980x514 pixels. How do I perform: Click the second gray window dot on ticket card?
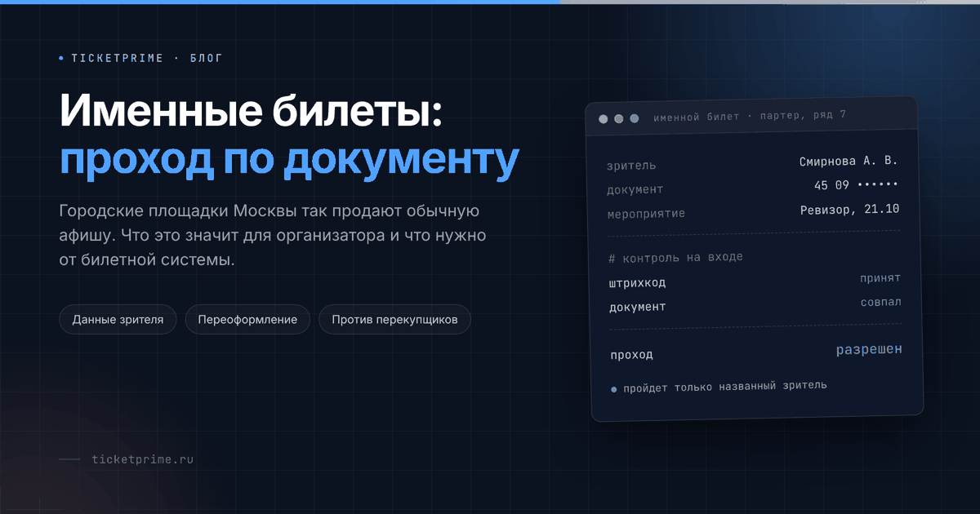(x=619, y=119)
